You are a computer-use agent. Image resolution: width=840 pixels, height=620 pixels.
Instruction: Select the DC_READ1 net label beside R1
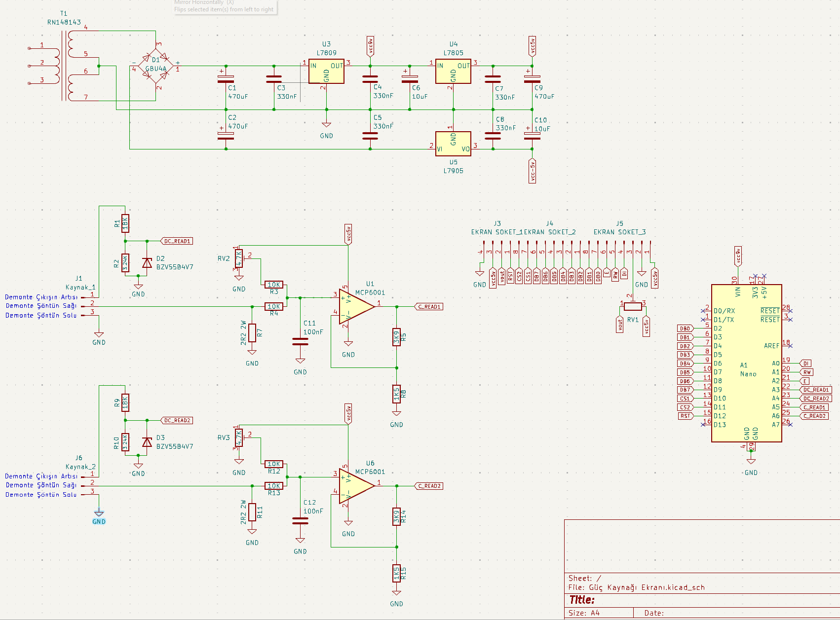[x=177, y=241]
